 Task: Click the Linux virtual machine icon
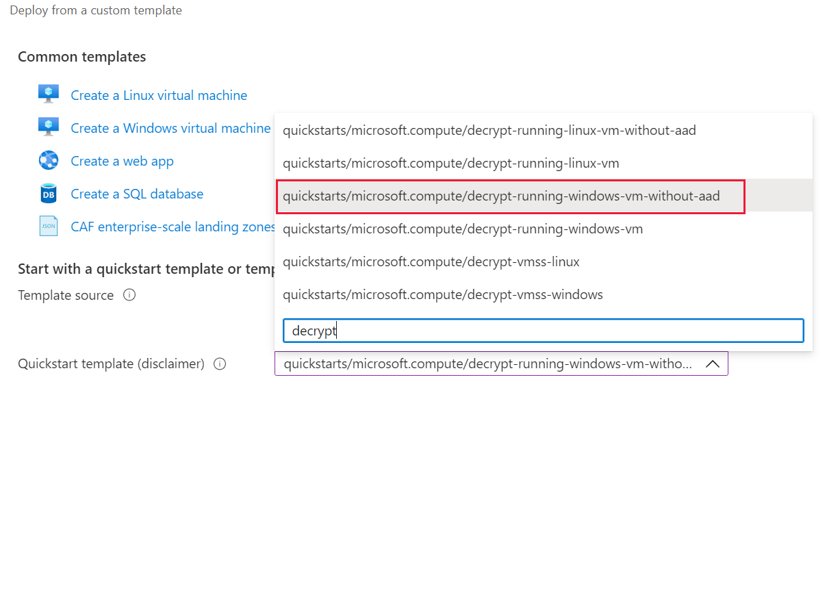pyautogui.click(x=49, y=94)
